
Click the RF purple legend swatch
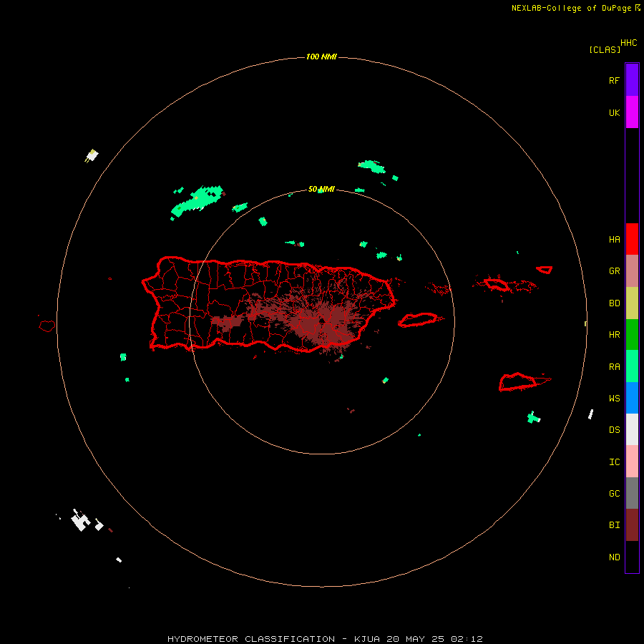[632, 79]
